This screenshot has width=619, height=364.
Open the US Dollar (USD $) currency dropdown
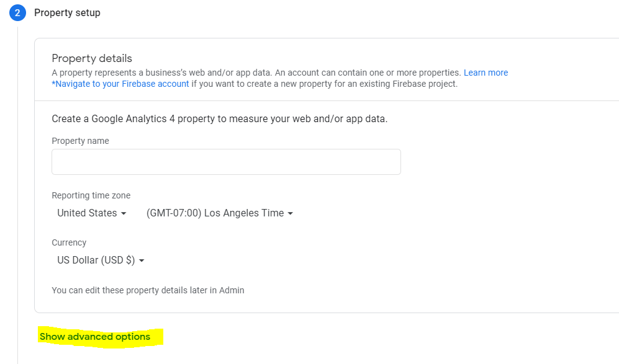pyautogui.click(x=101, y=260)
